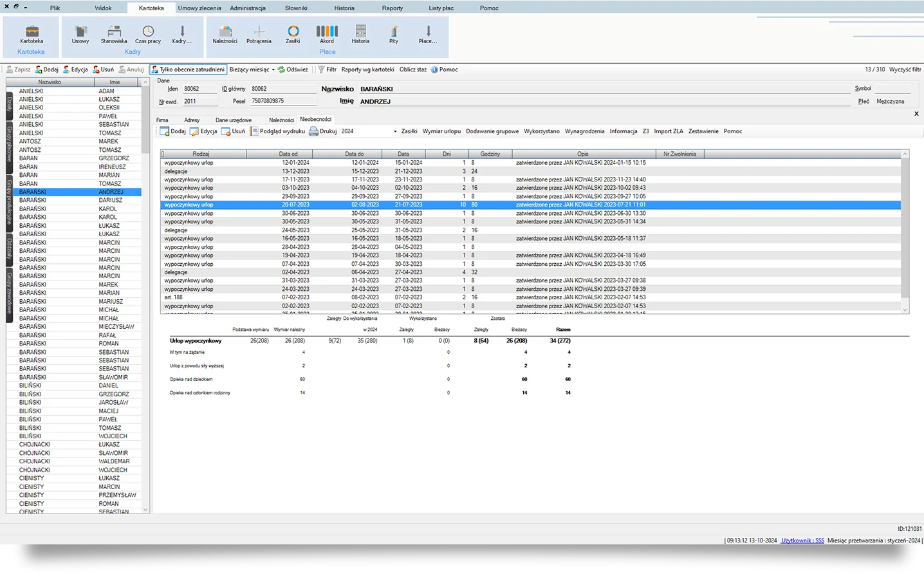Expand the Płace… ribbon group arrow

pyautogui.click(x=428, y=34)
